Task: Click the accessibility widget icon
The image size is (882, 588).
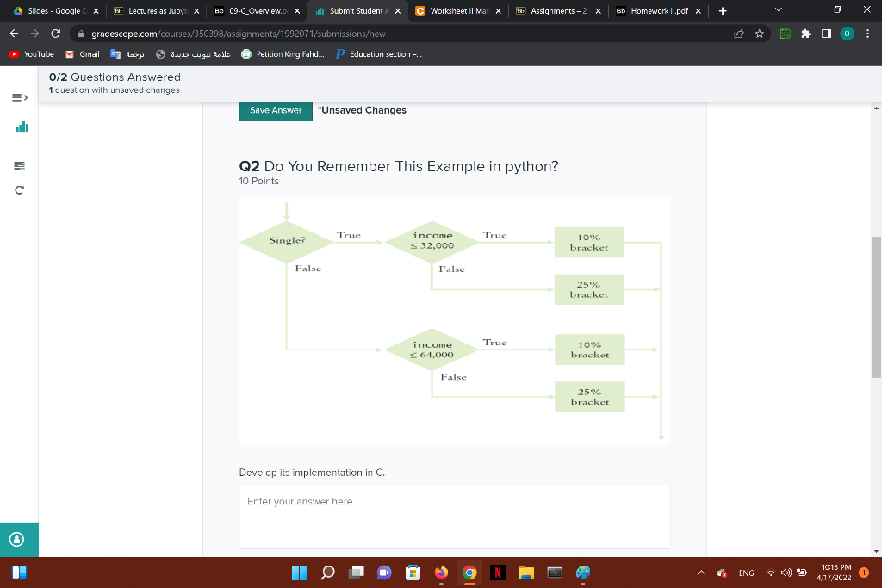Action: (x=17, y=540)
